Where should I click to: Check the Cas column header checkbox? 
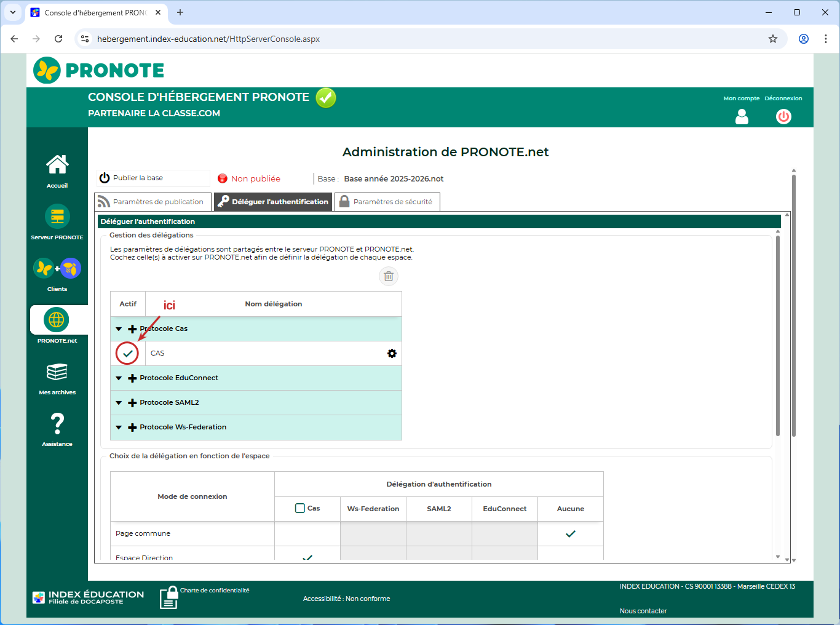[x=300, y=508]
